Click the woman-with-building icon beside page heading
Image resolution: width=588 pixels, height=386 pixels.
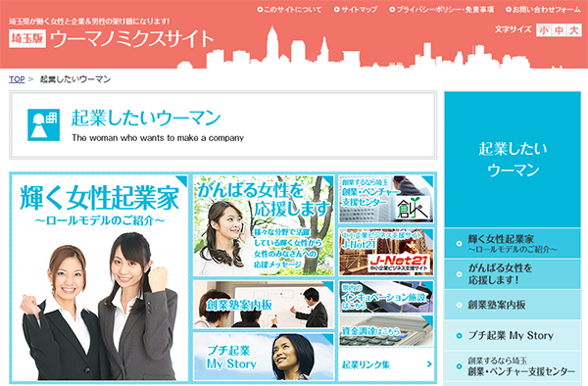tap(43, 124)
